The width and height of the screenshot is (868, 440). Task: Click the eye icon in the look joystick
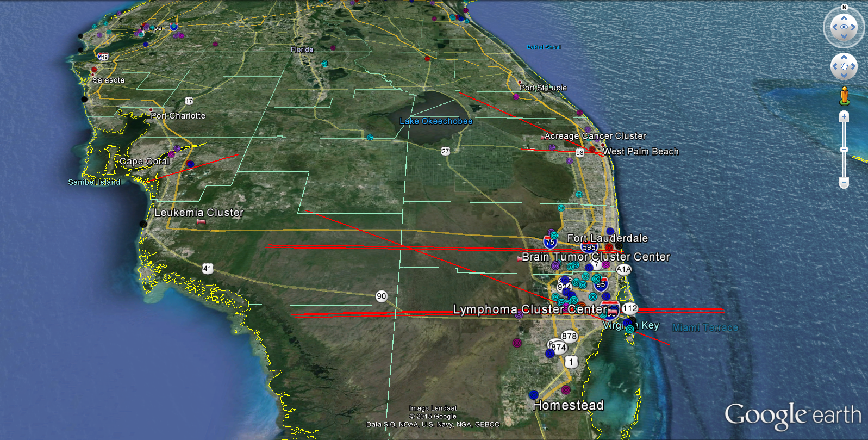click(844, 27)
